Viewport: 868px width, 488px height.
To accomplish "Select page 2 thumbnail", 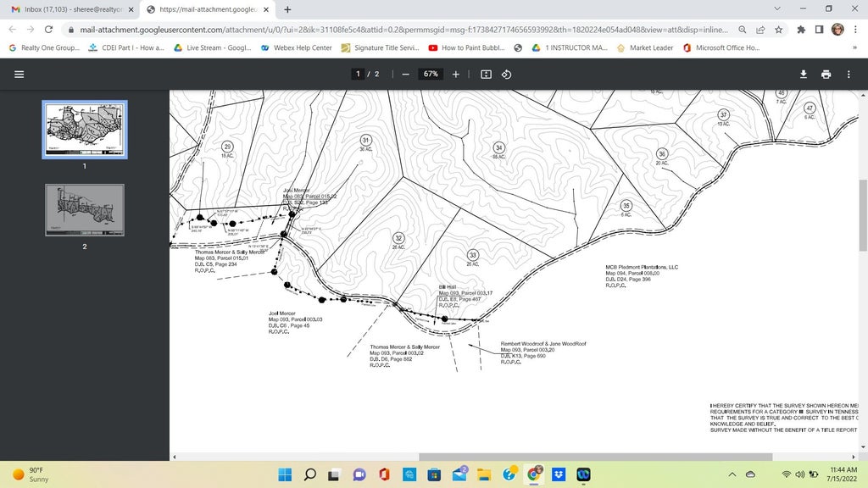I will coord(85,210).
